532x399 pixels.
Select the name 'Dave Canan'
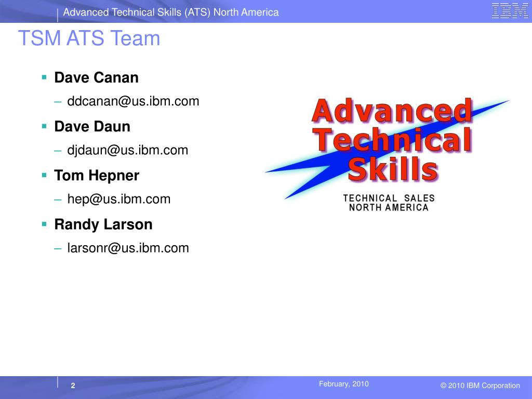point(96,77)
